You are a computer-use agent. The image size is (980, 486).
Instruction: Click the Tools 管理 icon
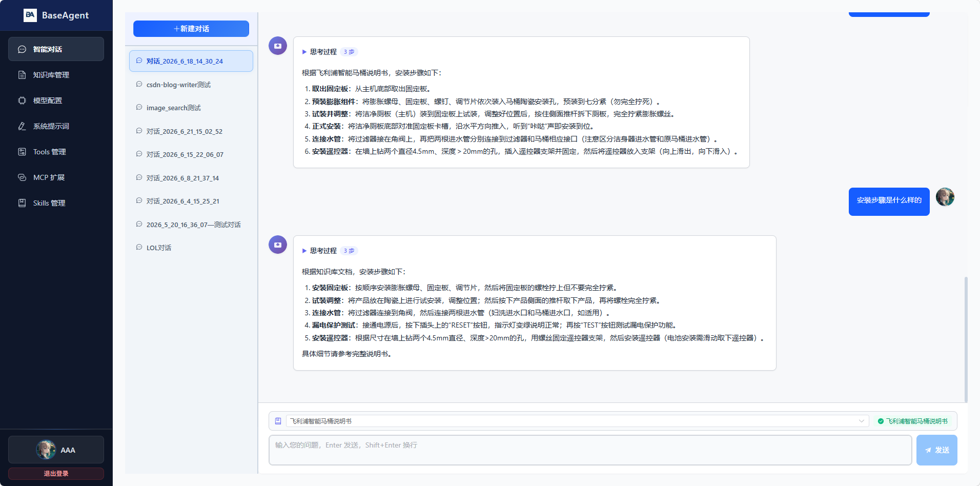pos(22,152)
